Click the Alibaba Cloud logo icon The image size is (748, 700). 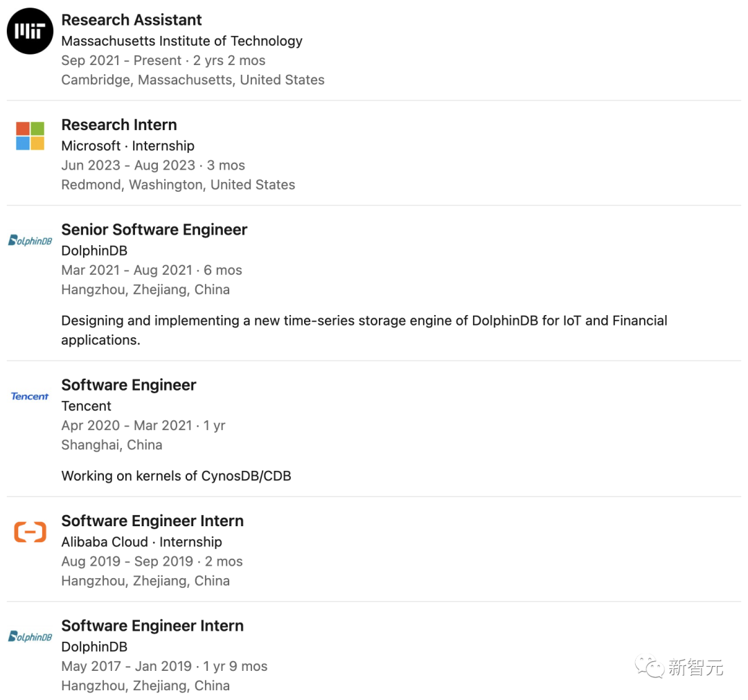coord(30,532)
